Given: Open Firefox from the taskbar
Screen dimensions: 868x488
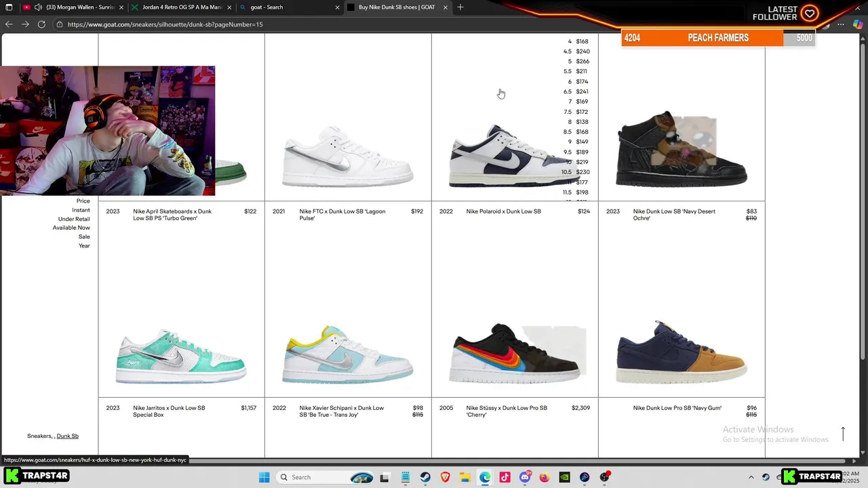Looking at the screenshot, I should (545, 477).
